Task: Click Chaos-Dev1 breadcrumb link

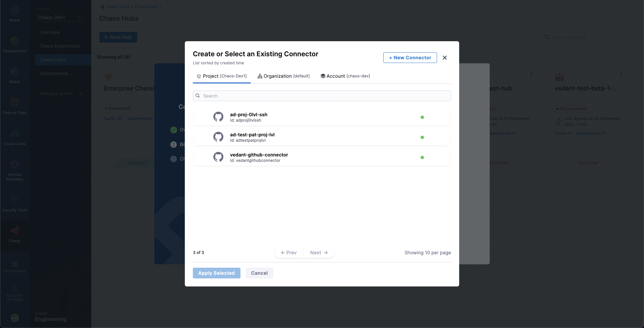Action: click(x=117, y=7)
